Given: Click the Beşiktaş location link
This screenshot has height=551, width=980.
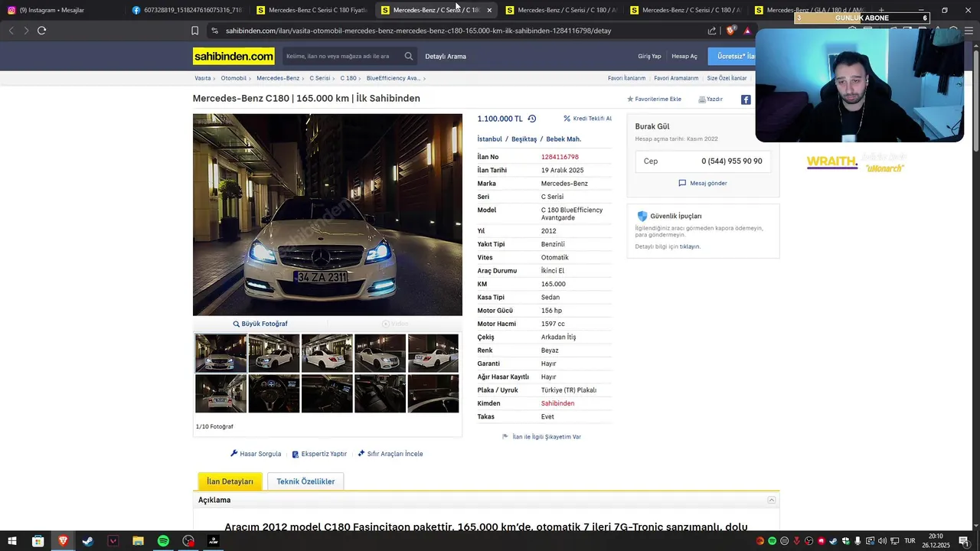Looking at the screenshot, I should [x=524, y=139].
